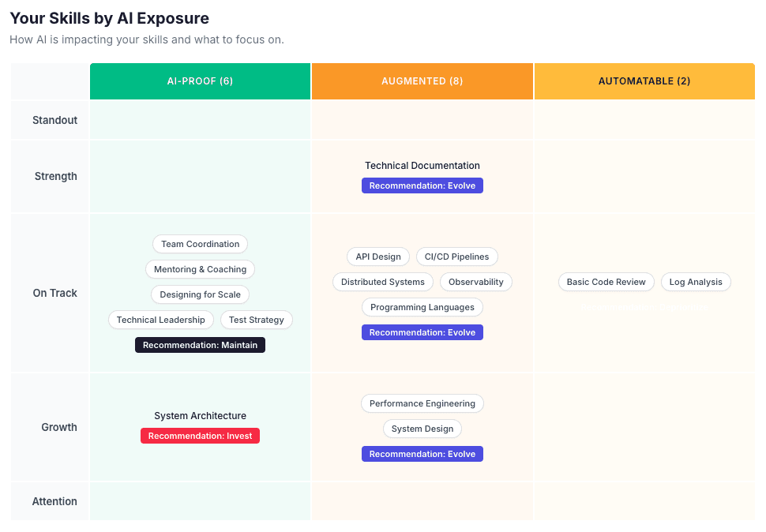766x532 pixels.
Task: Select the AUTOMATABLE (2) column header
Action: (644, 81)
